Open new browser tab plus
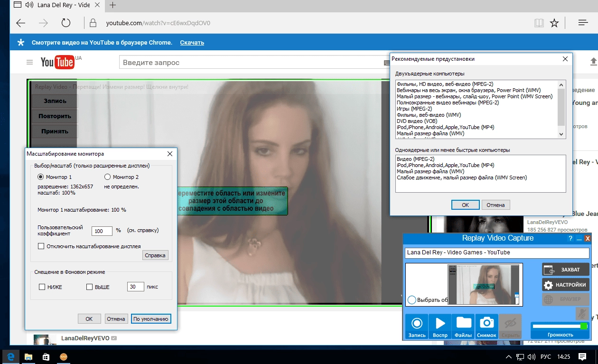598x364 pixels. click(112, 5)
